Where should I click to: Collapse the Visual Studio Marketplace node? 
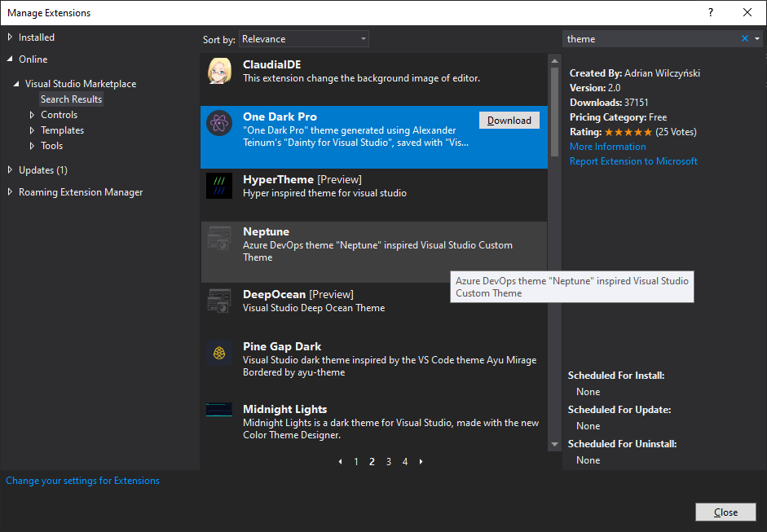click(x=16, y=84)
